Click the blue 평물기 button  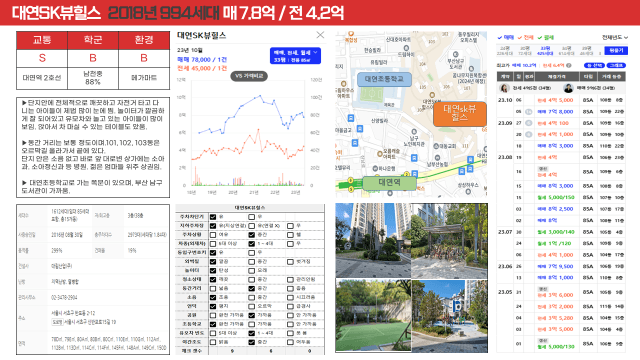(616, 51)
